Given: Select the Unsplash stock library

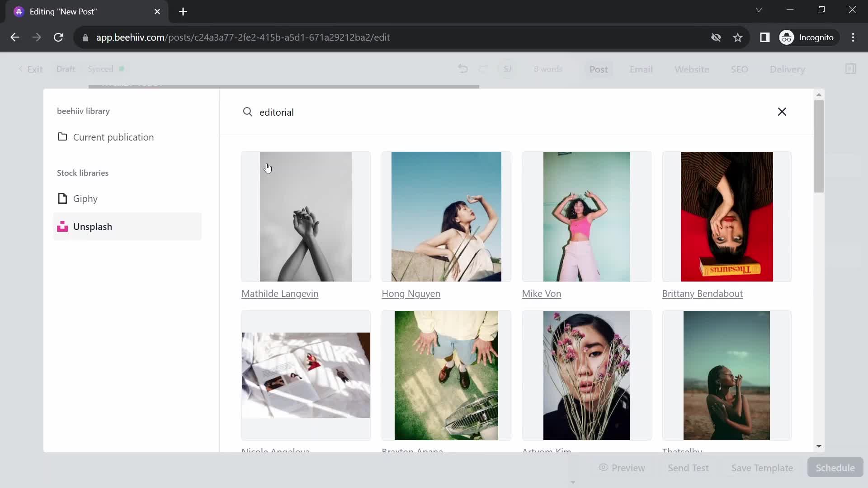Looking at the screenshot, I should coord(127,226).
